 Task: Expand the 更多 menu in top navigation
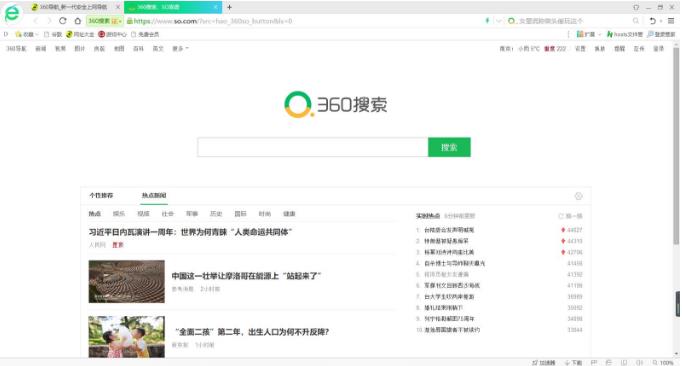180,48
